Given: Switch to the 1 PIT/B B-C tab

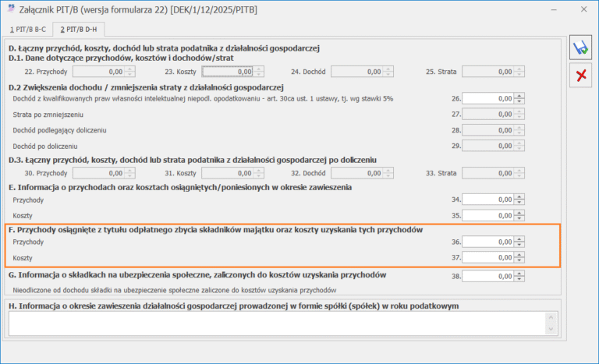Looking at the screenshot, I should tap(28, 30).
